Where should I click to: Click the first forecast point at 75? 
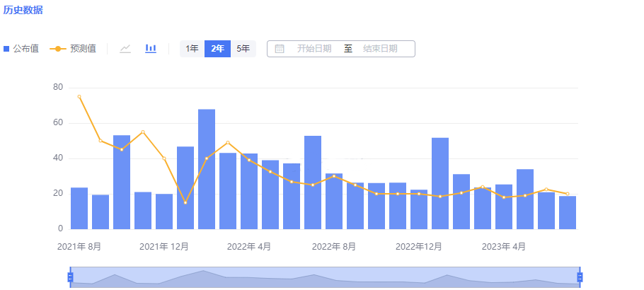pyautogui.click(x=79, y=97)
